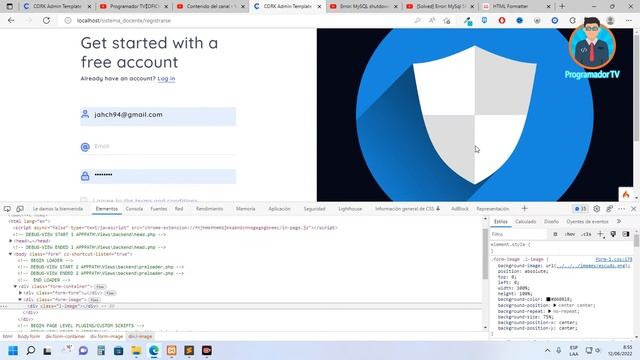Viewport: 640px width, 360px height.
Task: Toggle the device emulation icon in DevTools
Action: (20, 209)
